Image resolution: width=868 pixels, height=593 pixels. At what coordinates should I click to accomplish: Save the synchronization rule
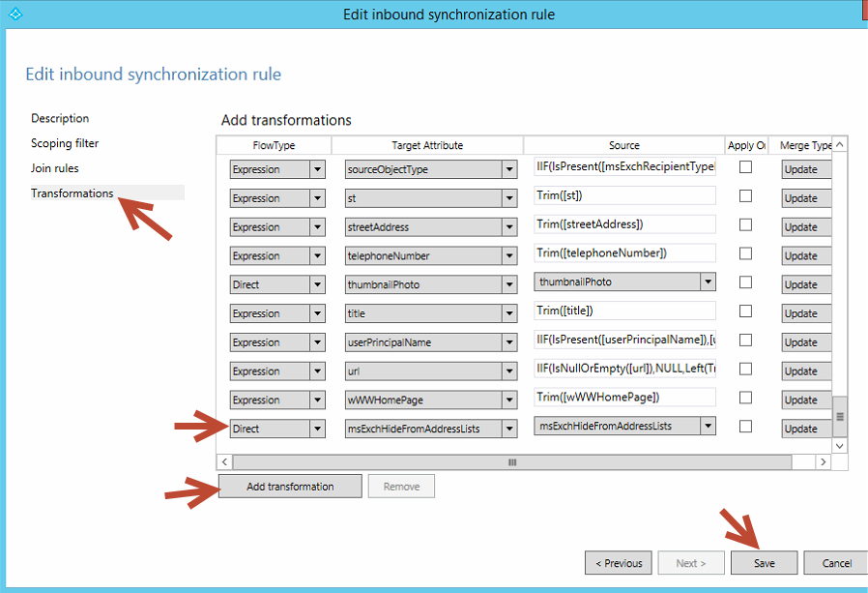click(x=764, y=563)
